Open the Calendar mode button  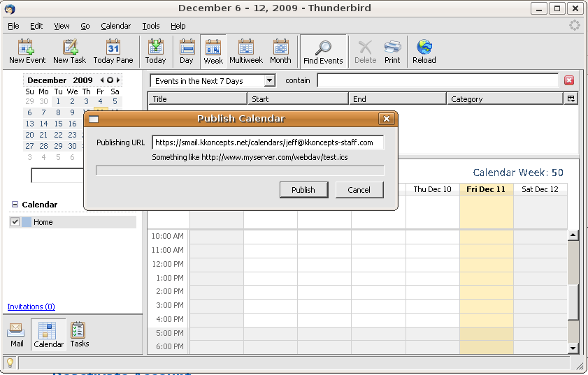tap(48, 334)
